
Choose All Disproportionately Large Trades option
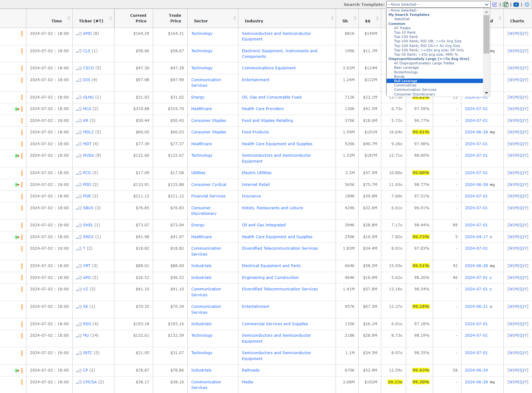click(x=434, y=63)
